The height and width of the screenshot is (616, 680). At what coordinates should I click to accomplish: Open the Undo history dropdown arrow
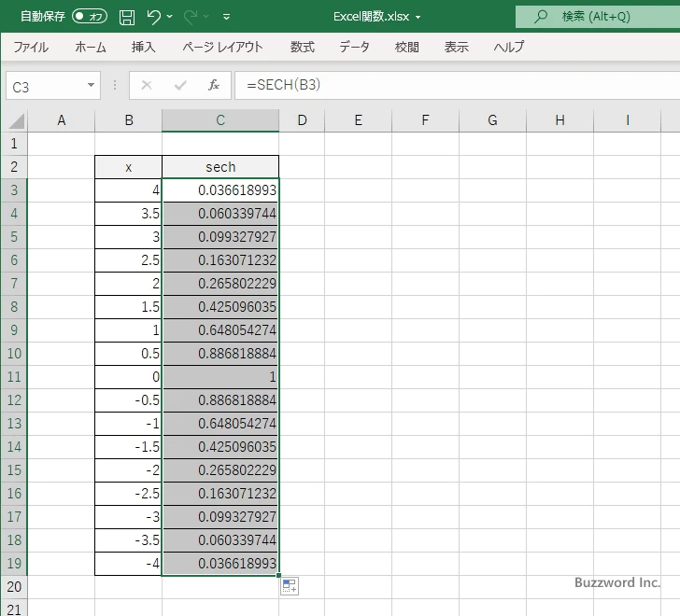(170, 17)
